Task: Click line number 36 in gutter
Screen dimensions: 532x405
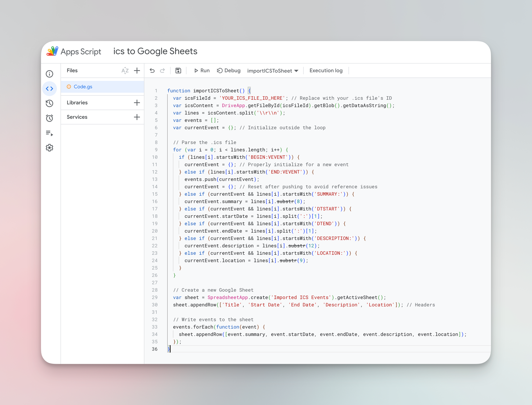Action: pos(155,349)
